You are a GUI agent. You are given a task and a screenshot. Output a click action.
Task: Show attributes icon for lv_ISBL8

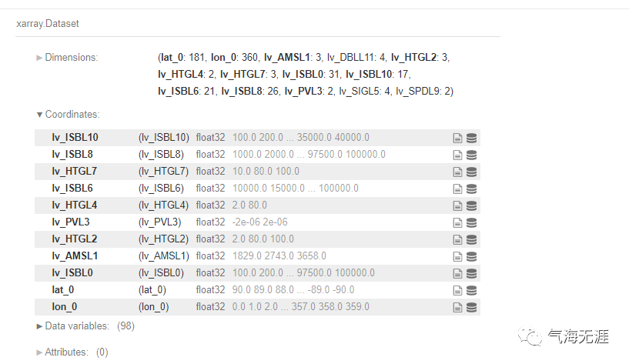(x=457, y=155)
